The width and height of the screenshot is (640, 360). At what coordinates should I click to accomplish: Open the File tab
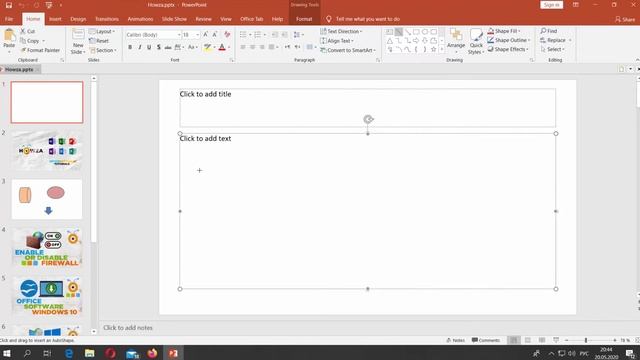(x=9, y=19)
